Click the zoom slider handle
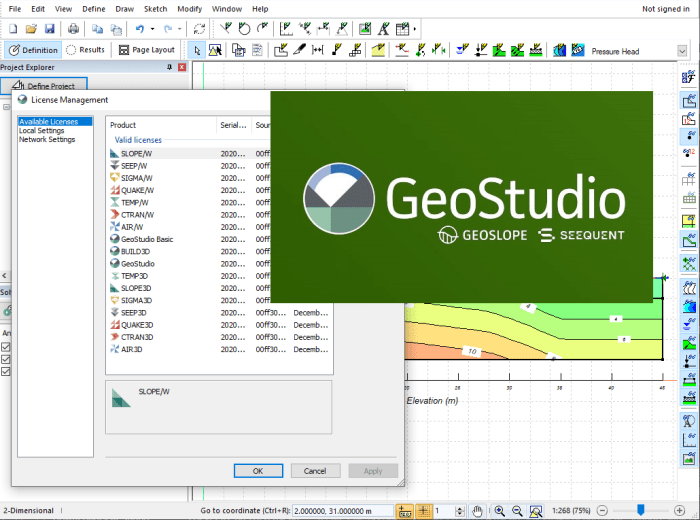The width and height of the screenshot is (700, 520). [x=641, y=510]
